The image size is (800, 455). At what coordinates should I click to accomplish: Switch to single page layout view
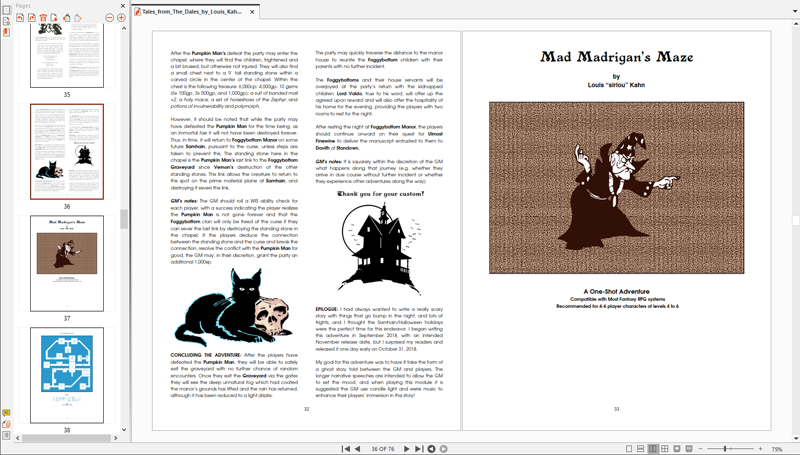629,449
